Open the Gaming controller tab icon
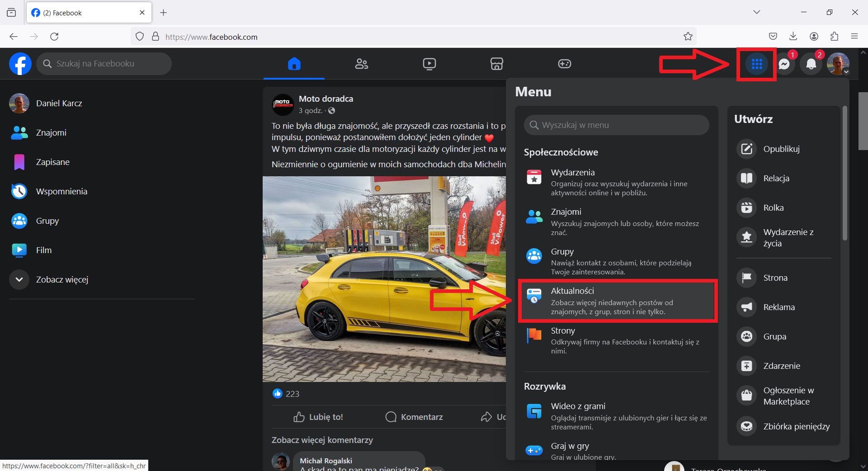 point(564,64)
